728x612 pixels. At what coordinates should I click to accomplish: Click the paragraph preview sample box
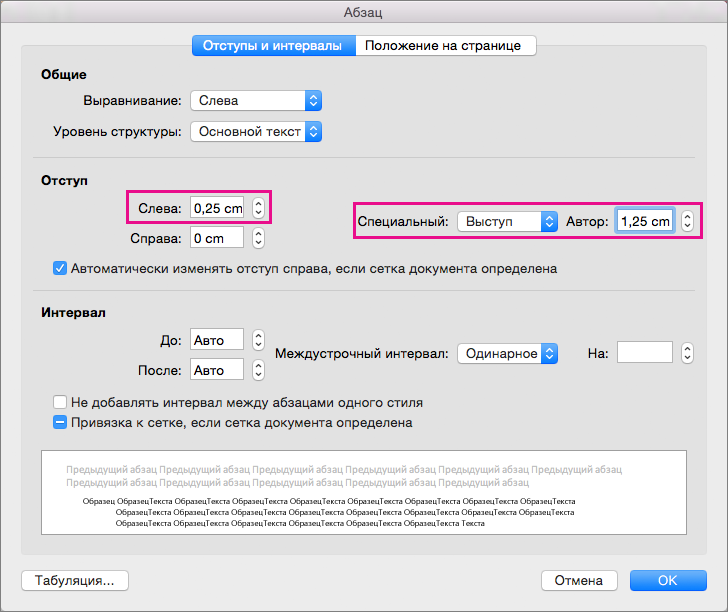(x=364, y=493)
